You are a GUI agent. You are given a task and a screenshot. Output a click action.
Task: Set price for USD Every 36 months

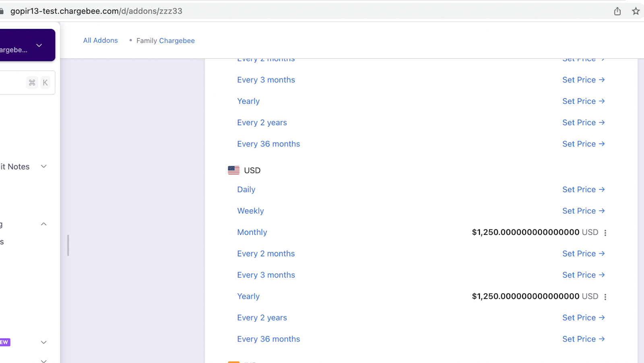(x=583, y=339)
